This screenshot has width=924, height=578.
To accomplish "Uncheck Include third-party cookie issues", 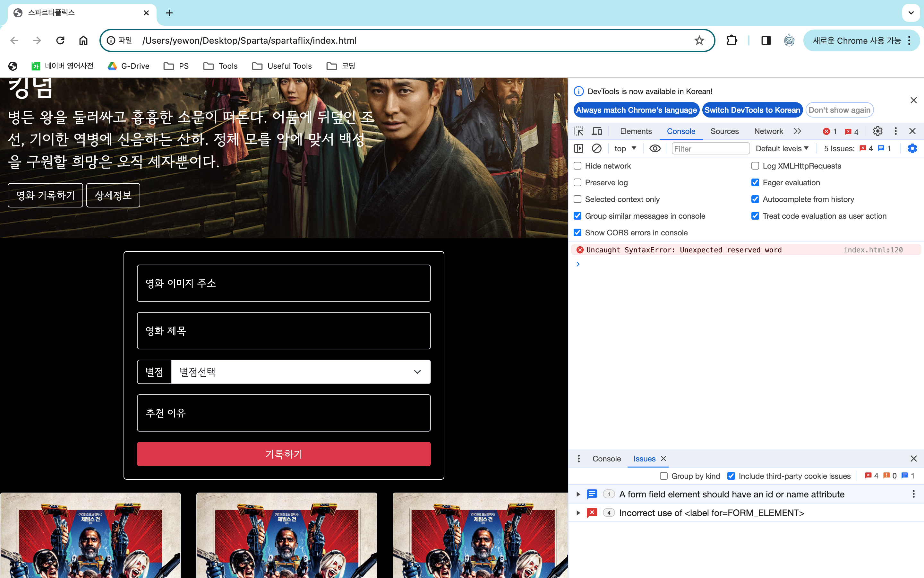I will tap(731, 476).
